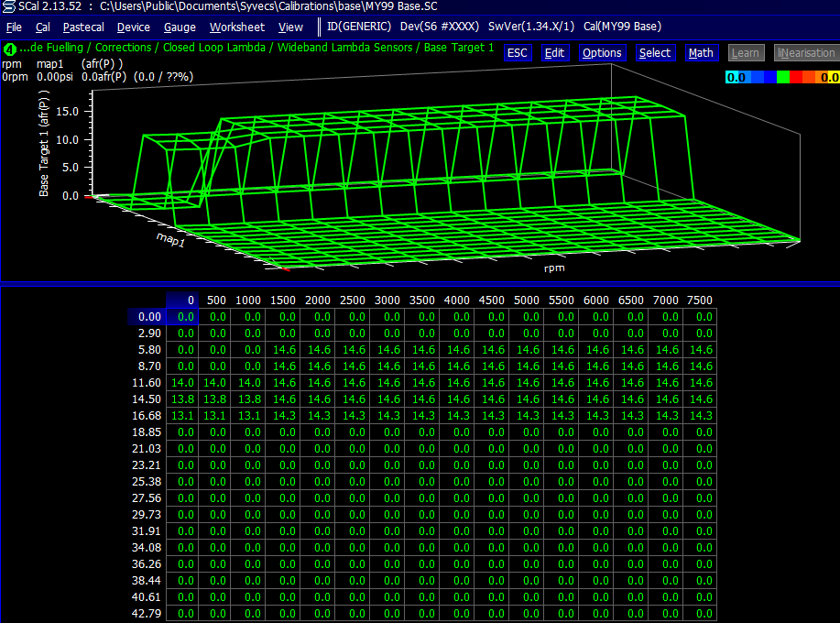Open the Worksheet menu
Viewport: 840px width, 623px height.
[237, 27]
